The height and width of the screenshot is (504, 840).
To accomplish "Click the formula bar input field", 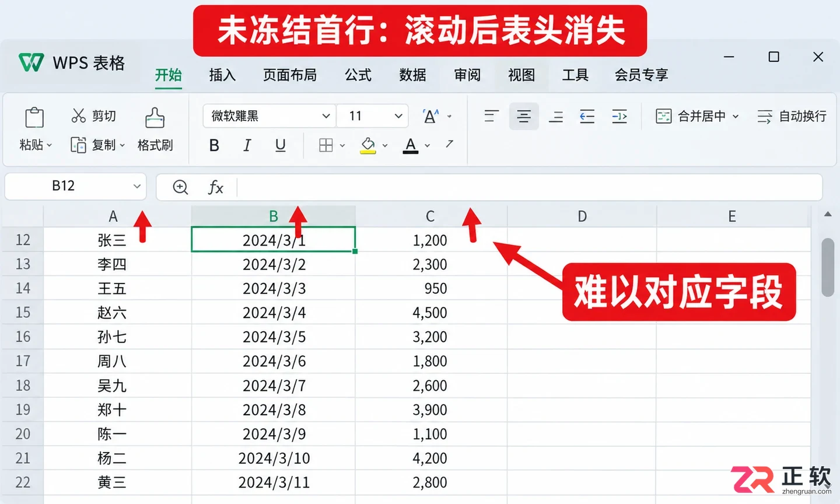I will (x=529, y=187).
